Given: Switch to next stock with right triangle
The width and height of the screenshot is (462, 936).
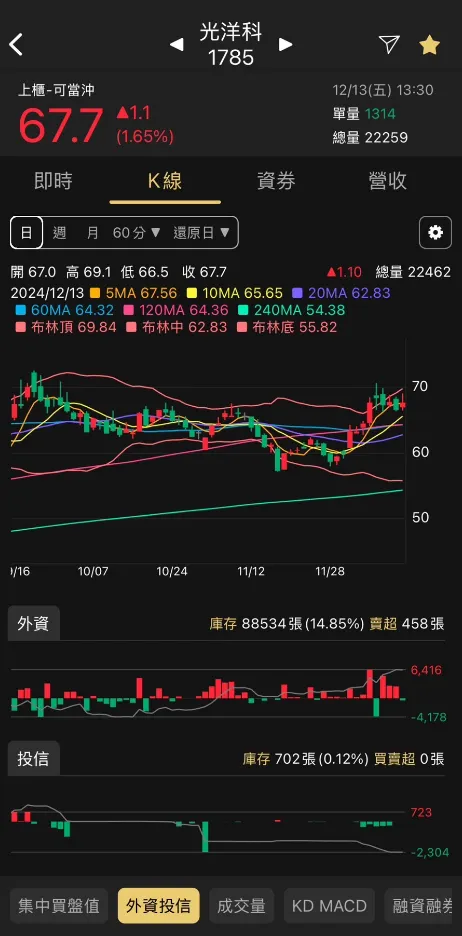Looking at the screenshot, I should coord(286,45).
